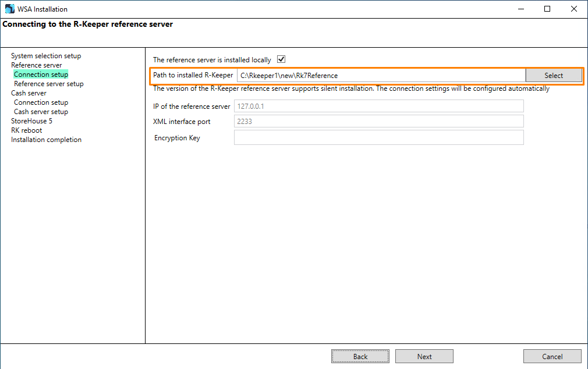Select 'System selection setup' in sidebar
The width and height of the screenshot is (588, 369).
(46, 56)
